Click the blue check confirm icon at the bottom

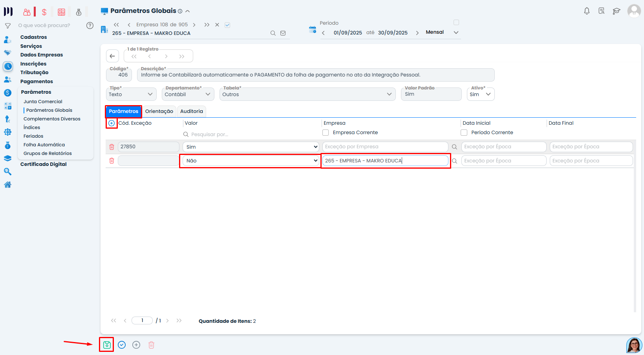[x=121, y=344]
